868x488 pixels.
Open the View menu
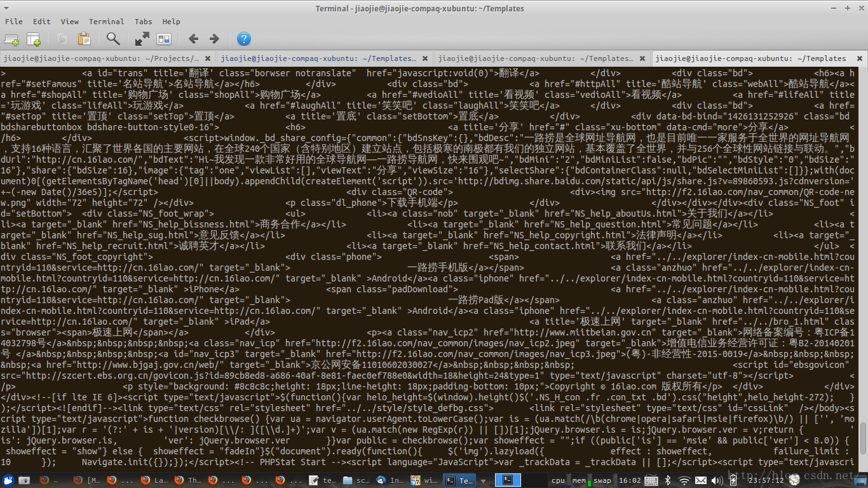click(x=70, y=22)
